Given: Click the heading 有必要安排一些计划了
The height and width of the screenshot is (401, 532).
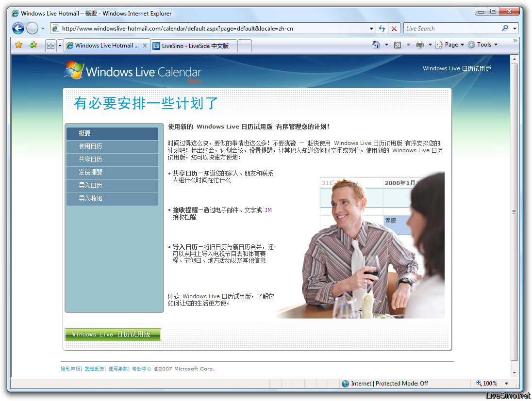Looking at the screenshot, I should [x=146, y=103].
